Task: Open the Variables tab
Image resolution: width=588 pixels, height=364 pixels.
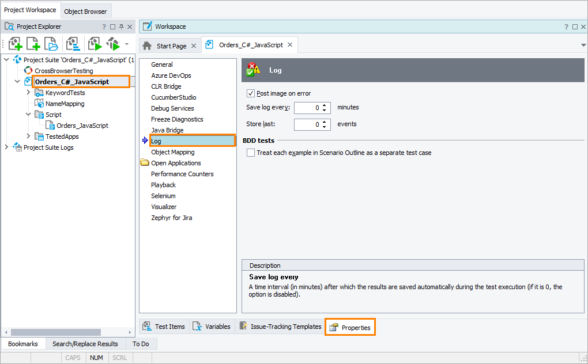Action: (x=212, y=327)
